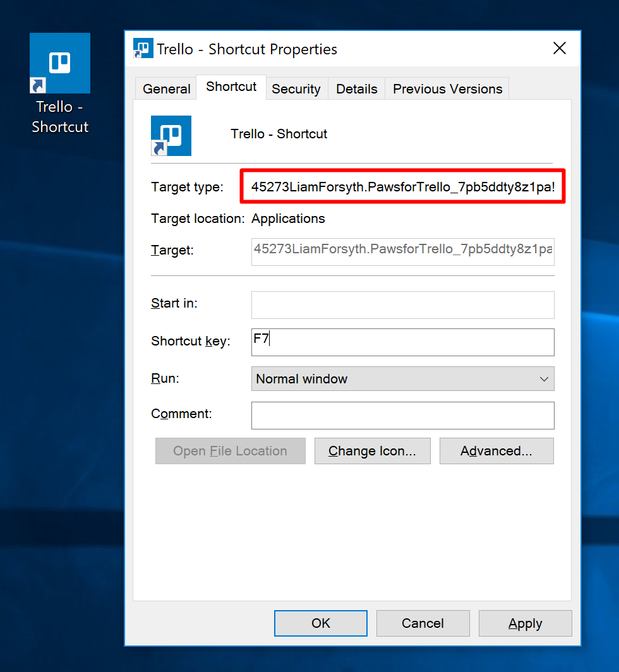This screenshot has width=619, height=672.
Task: Click the Apply button
Action: pos(525,623)
